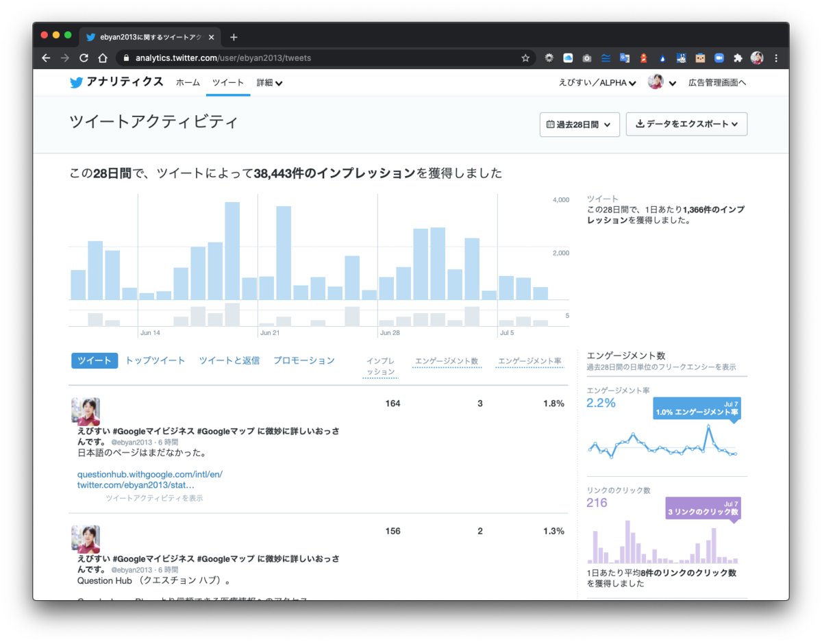Open the blue waves extension icon

[x=606, y=58]
